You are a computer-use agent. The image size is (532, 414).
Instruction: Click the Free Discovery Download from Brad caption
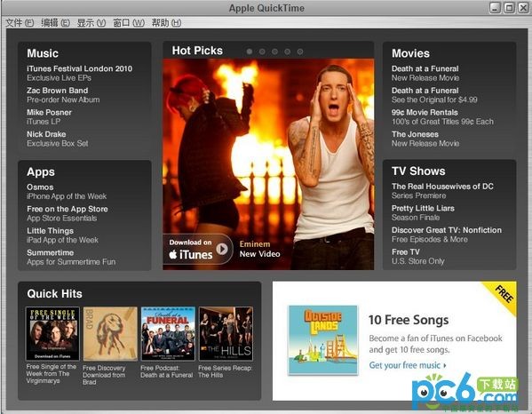[x=104, y=375]
